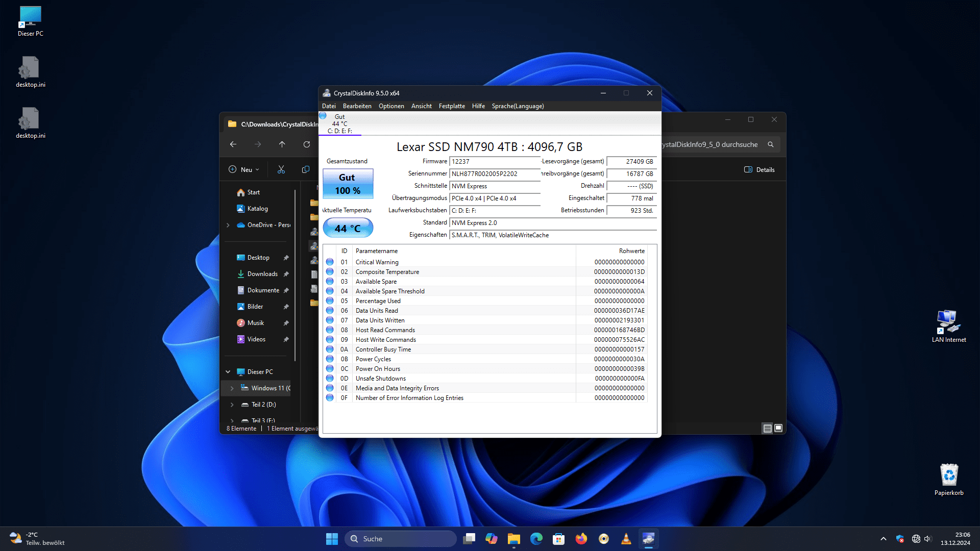Click the refresh icon in Explorer
Image resolution: width=980 pixels, height=551 pixels.
click(306, 144)
